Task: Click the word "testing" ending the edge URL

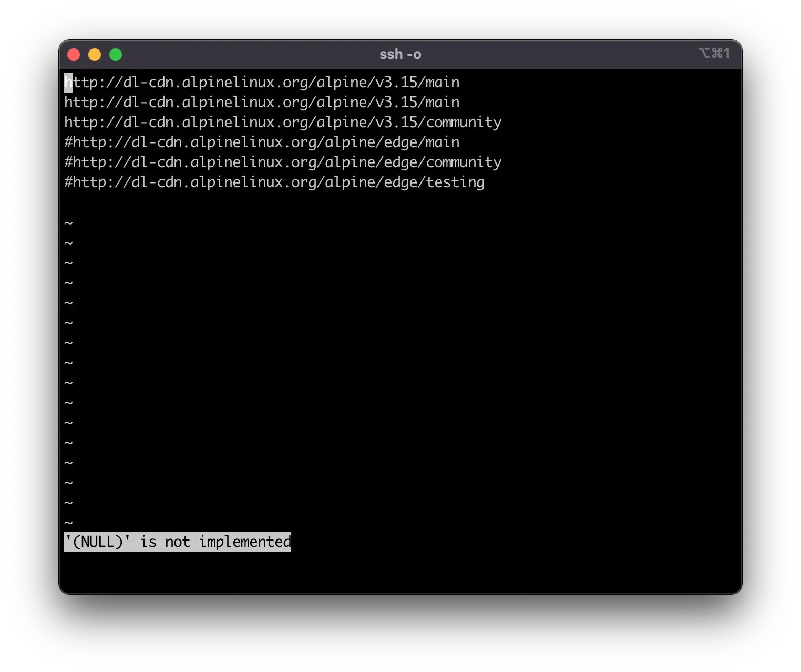Action: (x=455, y=182)
